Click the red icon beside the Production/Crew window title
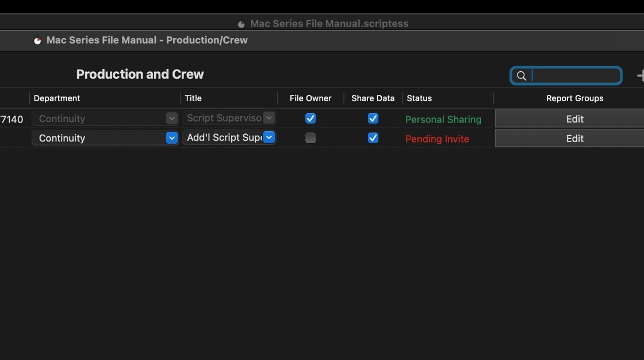 pos(37,41)
